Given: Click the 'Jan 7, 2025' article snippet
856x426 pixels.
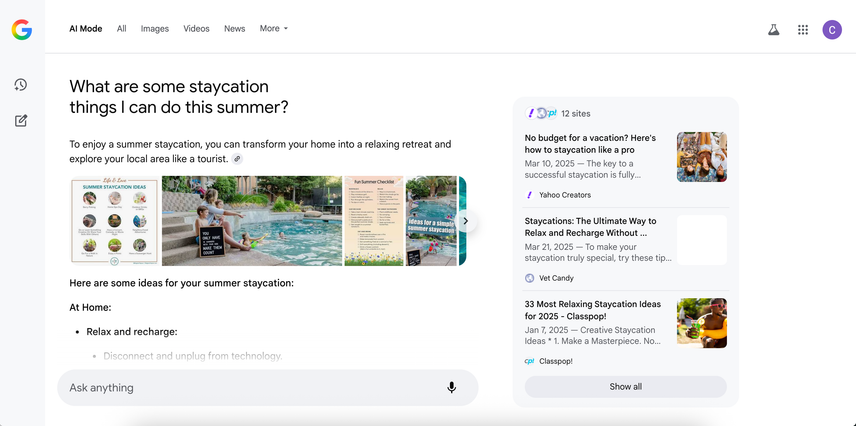Looking at the screenshot, I should click(593, 335).
